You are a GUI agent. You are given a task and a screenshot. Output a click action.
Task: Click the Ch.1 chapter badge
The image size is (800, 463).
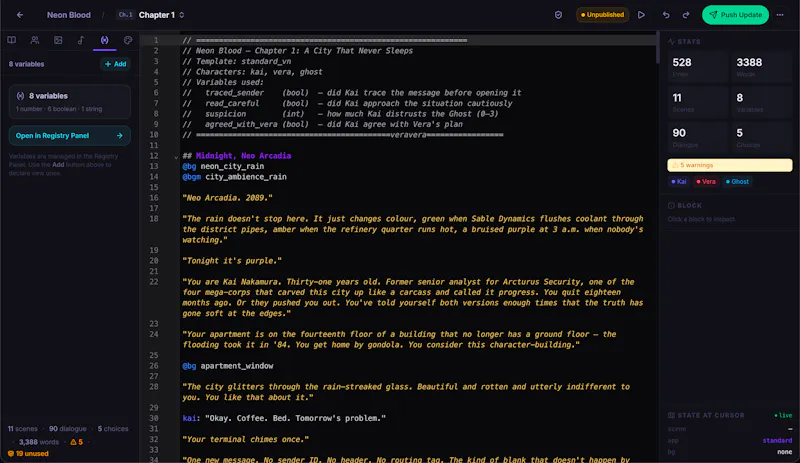pyautogui.click(x=125, y=15)
